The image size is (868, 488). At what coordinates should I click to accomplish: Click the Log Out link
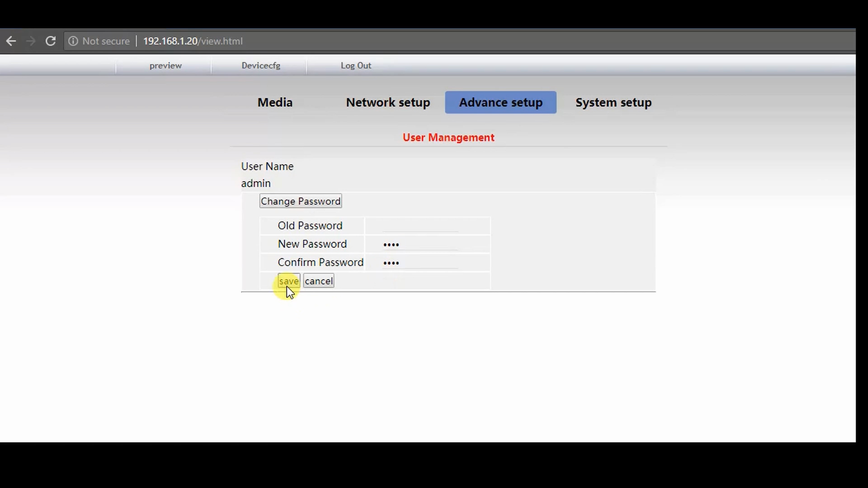356,66
